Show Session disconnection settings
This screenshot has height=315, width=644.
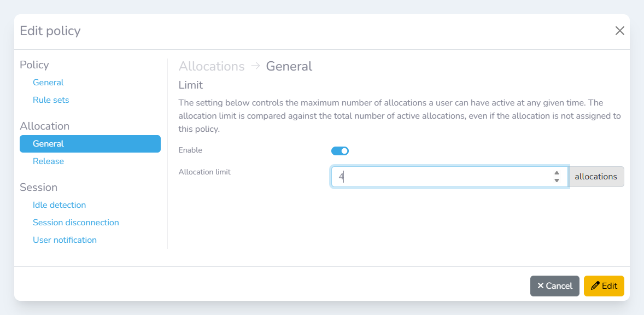pyautogui.click(x=76, y=223)
